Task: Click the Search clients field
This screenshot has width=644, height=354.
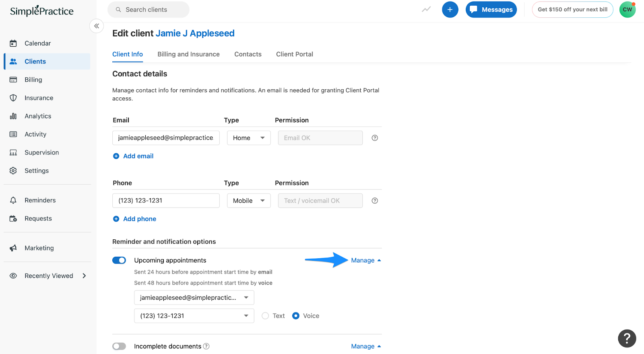Action: pos(149,10)
